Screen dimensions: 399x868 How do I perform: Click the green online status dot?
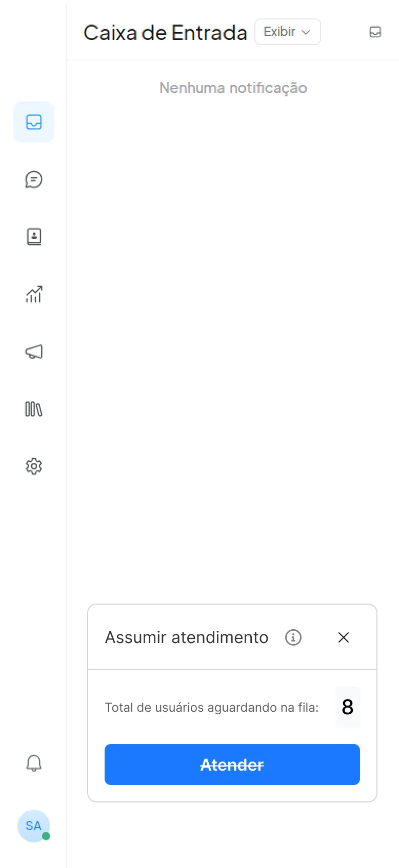pos(46,836)
